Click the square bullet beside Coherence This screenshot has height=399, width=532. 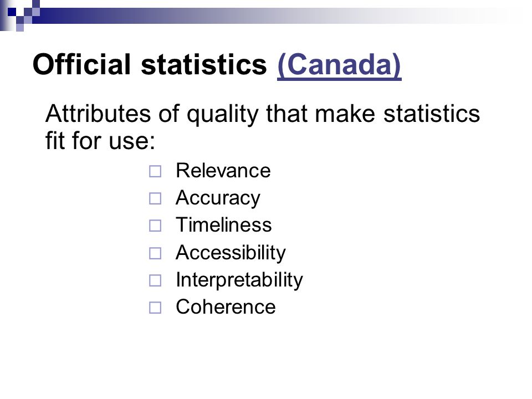coord(155,308)
